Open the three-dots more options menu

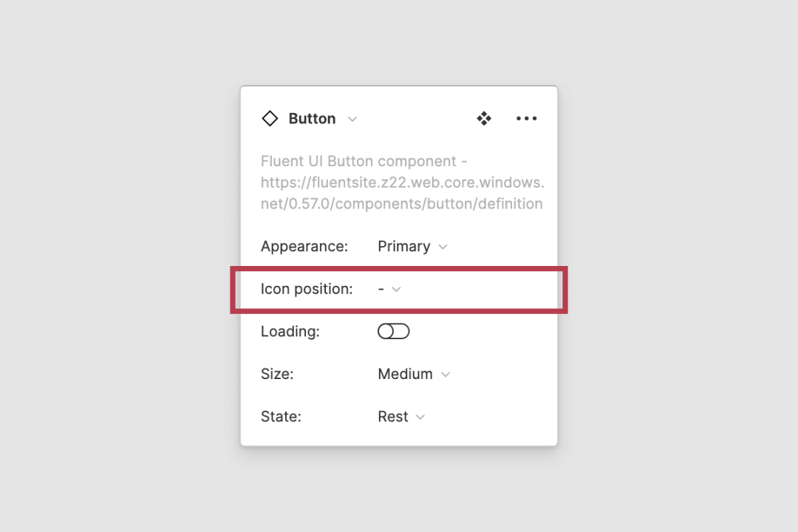(x=526, y=119)
